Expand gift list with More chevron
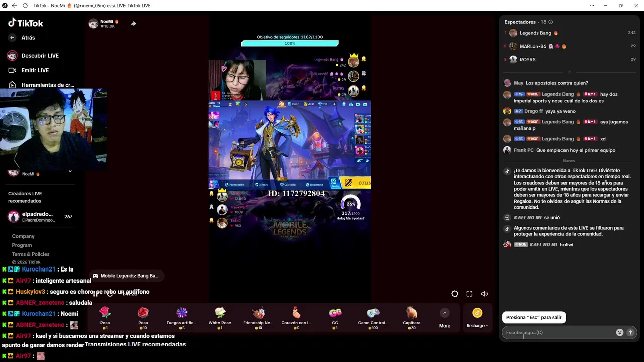This screenshot has height=362, width=644. [445, 313]
